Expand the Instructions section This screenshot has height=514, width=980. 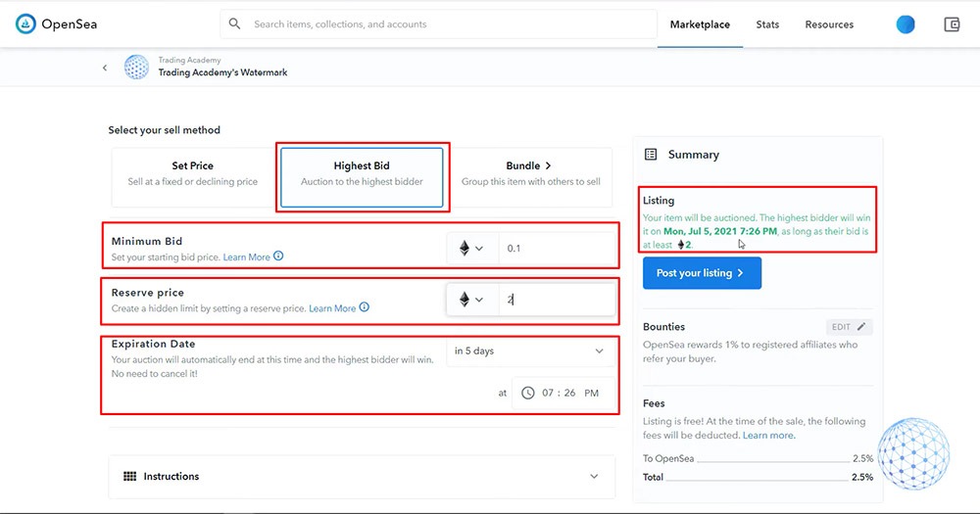[x=362, y=477]
